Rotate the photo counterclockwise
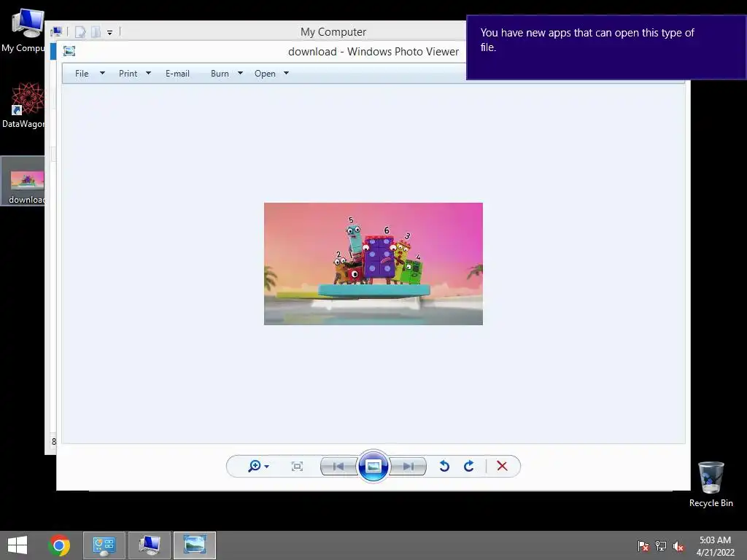The image size is (747, 560). tap(444, 466)
